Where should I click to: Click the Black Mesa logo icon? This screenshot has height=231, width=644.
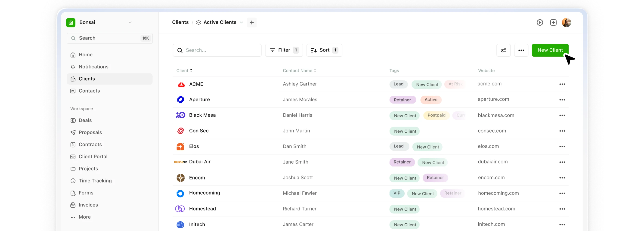click(x=180, y=115)
